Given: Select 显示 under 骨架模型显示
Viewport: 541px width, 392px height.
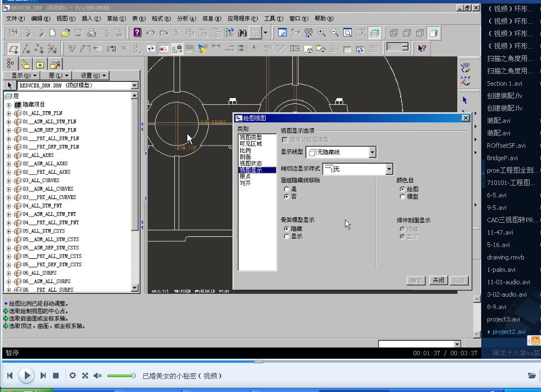Looking at the screenshot, I should [x=287, y=236].
